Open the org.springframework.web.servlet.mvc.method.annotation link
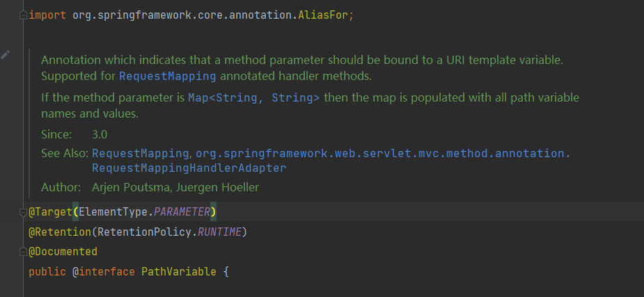The height and width of the screenshot is (297, 644). tap(383, 154)
